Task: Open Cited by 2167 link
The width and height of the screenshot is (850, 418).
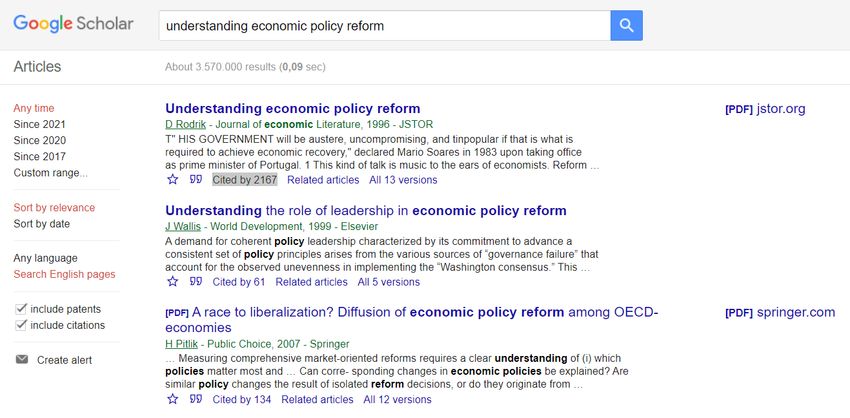Action: pos(244,179)
